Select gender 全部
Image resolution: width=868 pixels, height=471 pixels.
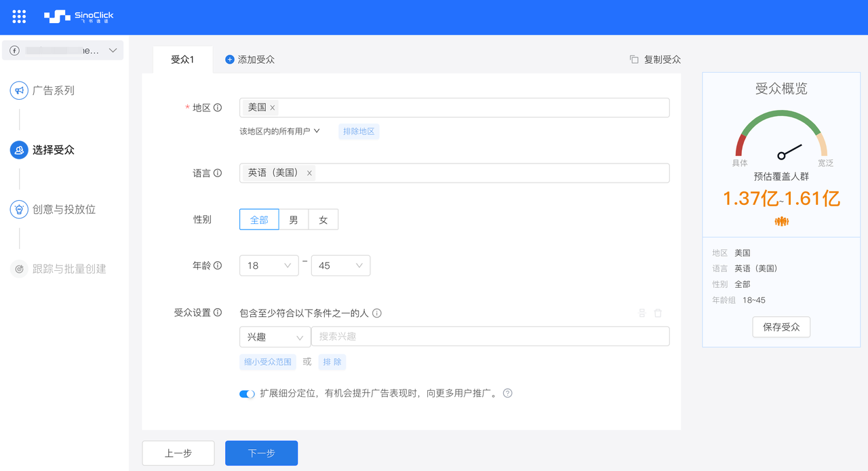point(259,220)
